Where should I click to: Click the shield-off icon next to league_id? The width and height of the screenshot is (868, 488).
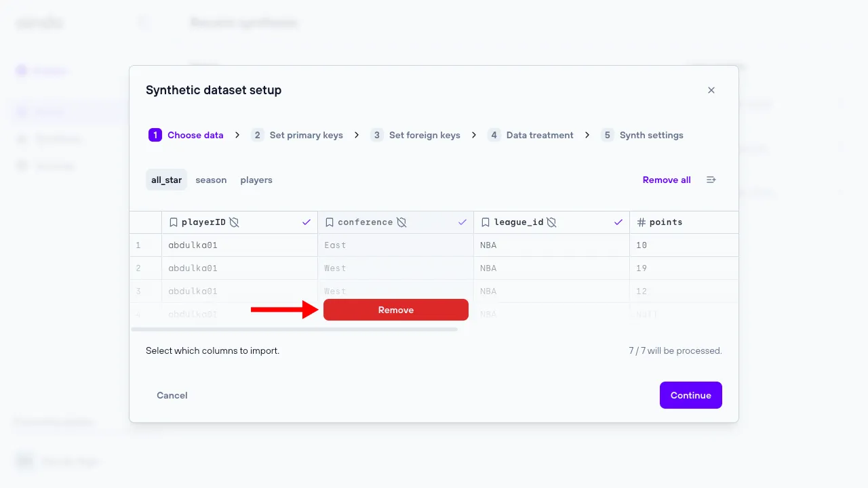[x=552, y=222]
